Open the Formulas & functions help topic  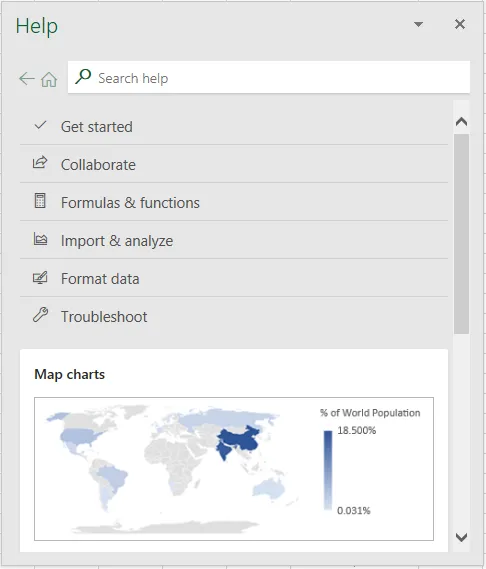click(x=234, y=202)
